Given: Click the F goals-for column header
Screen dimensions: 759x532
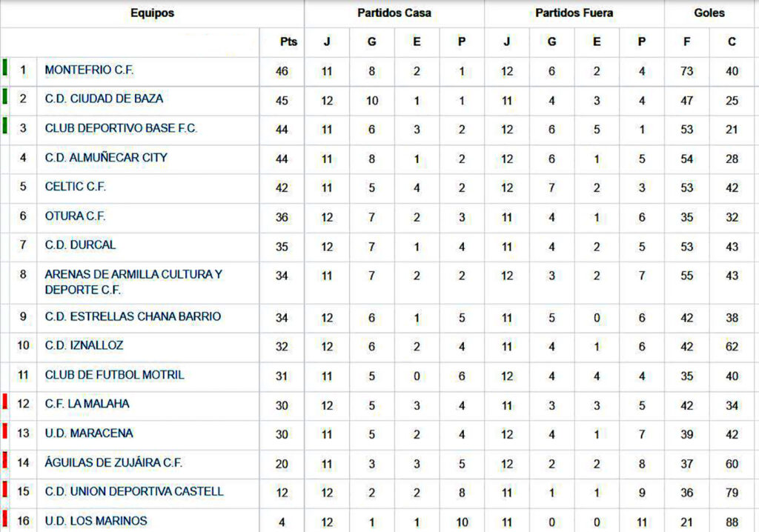Looking at the screenshot, I should pyautogui.click(x=686, y=41).
